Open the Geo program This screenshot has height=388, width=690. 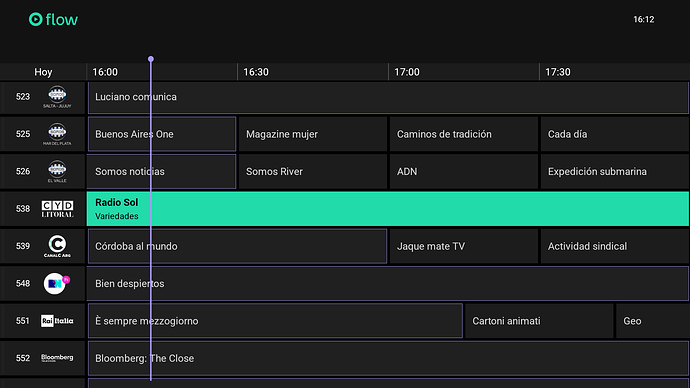coord(653,321)
